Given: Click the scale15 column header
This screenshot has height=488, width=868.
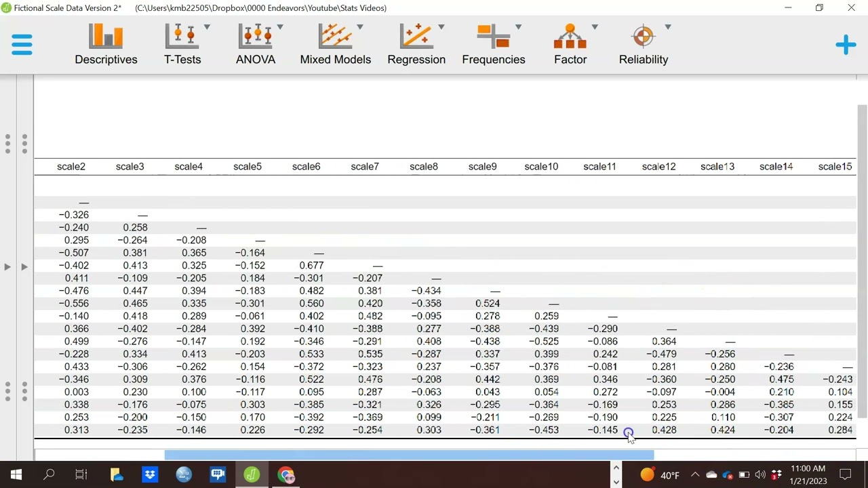Looking at the screenshot, I should pyautogui.click(x=835, y=167).
